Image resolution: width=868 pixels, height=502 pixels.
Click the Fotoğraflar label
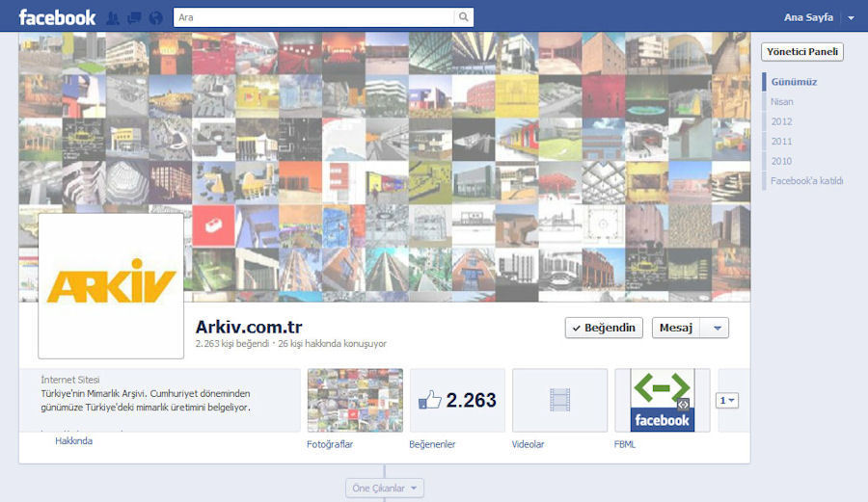330,444
